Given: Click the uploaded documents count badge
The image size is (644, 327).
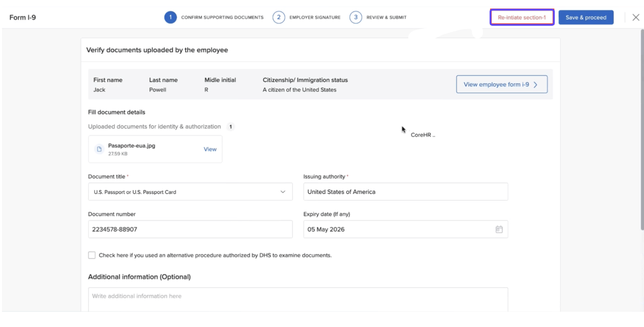Looking at the screenshot, I should pyautogui.click(x=230, y=127).
